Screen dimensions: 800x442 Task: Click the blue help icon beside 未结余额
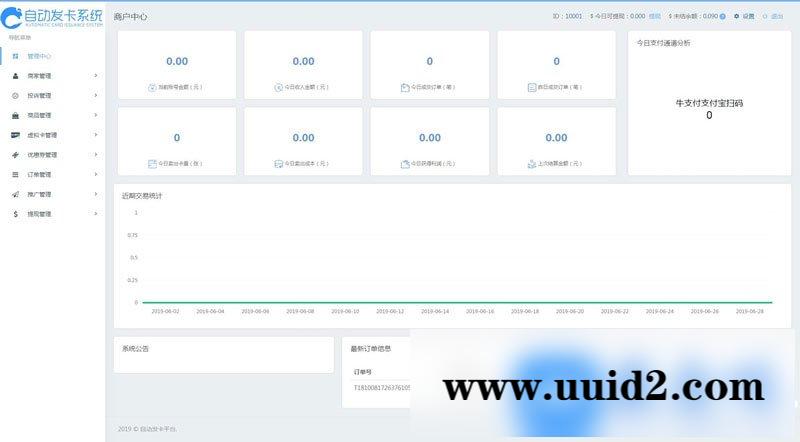click(x=723, y=17)
